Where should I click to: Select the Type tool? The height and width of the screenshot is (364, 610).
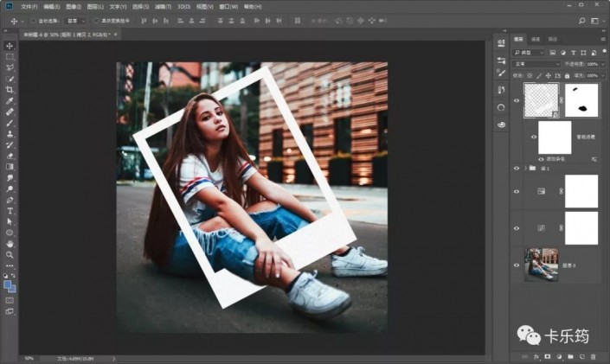[10, 211]
